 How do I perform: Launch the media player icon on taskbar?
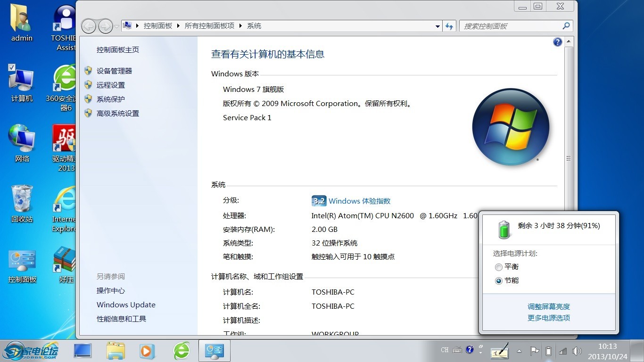(x=147, y=351)
